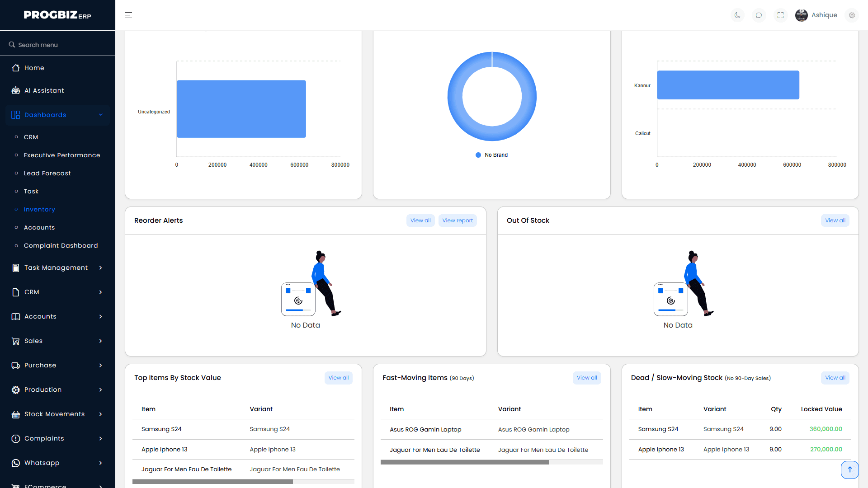Expand the Stock Movements submenu arrow

[x=101, y=414]
